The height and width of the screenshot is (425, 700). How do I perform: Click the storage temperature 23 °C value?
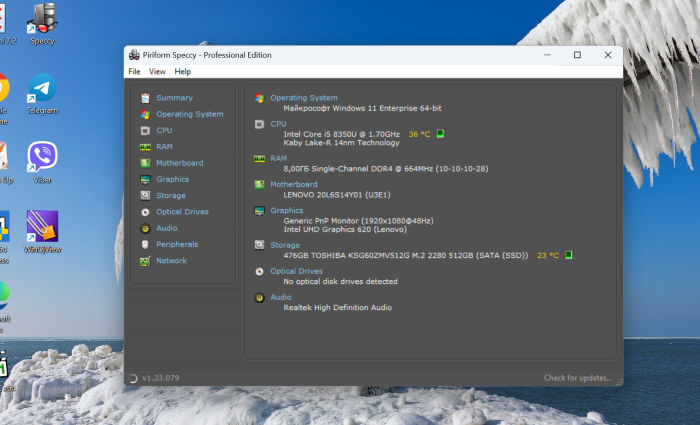click(x=548, y=255)
